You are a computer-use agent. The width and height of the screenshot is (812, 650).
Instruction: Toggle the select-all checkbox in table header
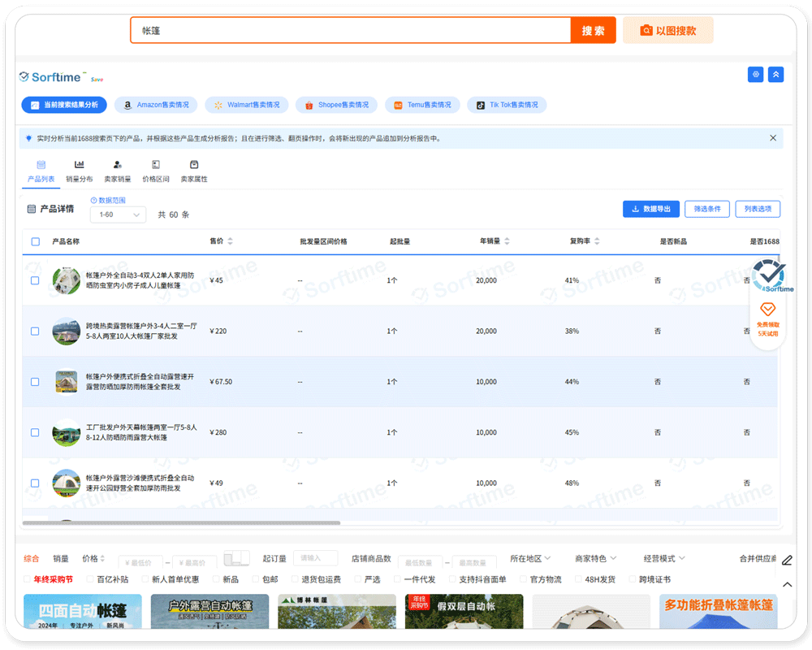[x=34, y=241]
